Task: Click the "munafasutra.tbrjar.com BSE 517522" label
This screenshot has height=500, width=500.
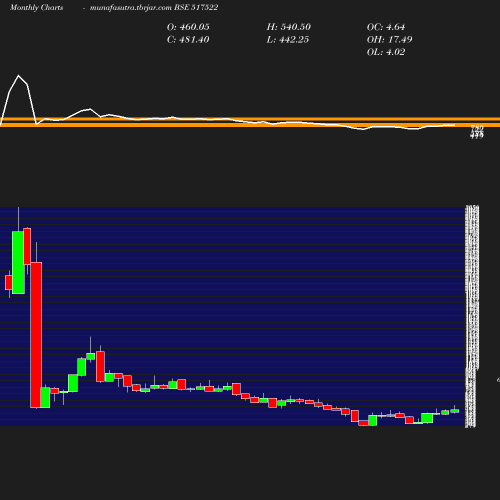Action: [x=154, y=8]
